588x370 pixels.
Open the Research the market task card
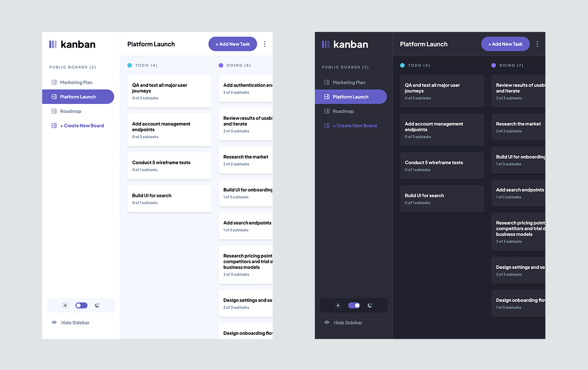245,160
